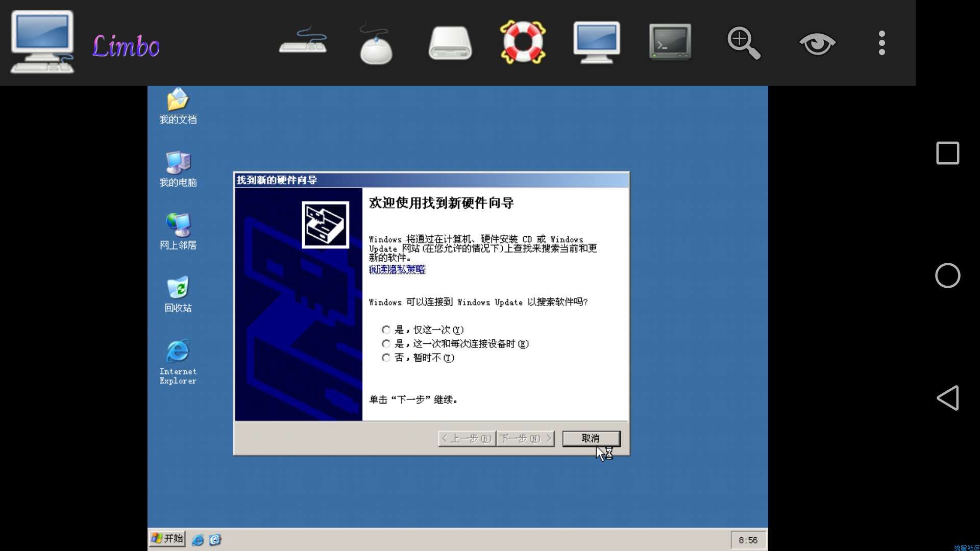Open the three-dot overflow menu
980x551 pixels.
tap(881, 43)
